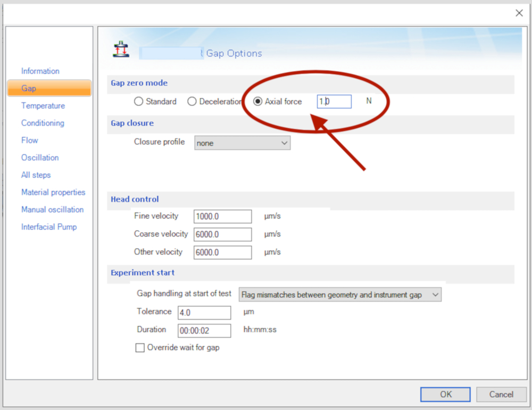The height and width of the screenshot is (410, 532).
Task: Confirm settings with the OK button
Action: tap(445, 394)
